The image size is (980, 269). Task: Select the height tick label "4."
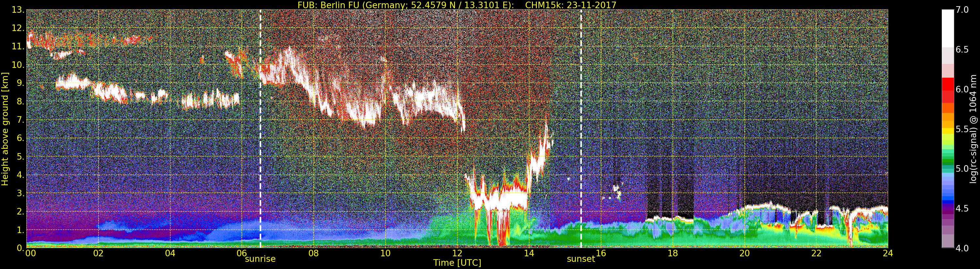click(x=20, y=175)
